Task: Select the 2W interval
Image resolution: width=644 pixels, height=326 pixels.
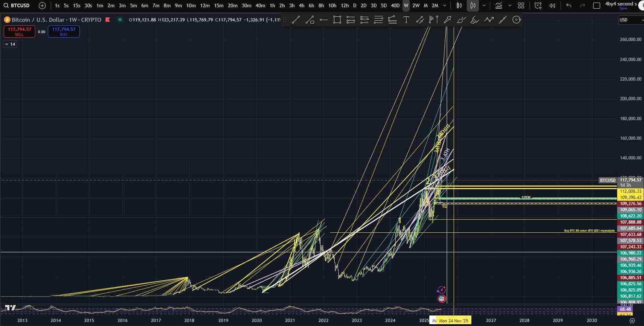Action: (416, 5)
